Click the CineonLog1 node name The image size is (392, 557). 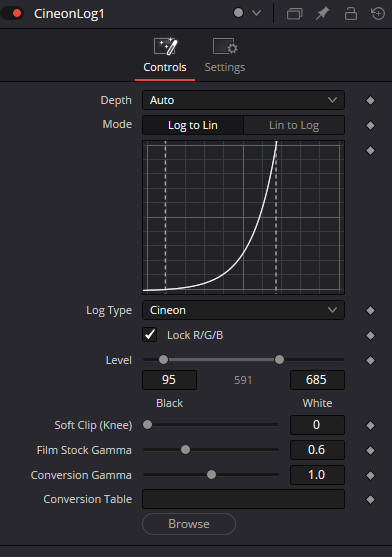69,14
